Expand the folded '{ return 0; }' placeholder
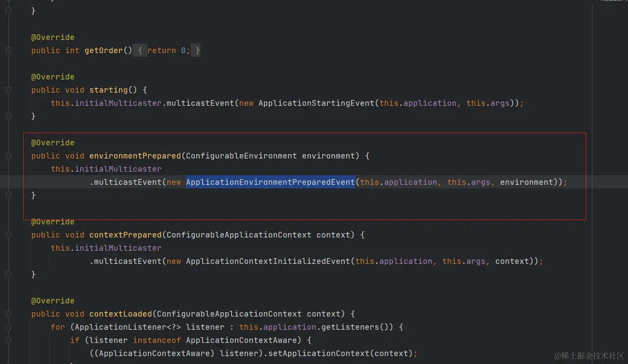 click(x=167, y=50)
